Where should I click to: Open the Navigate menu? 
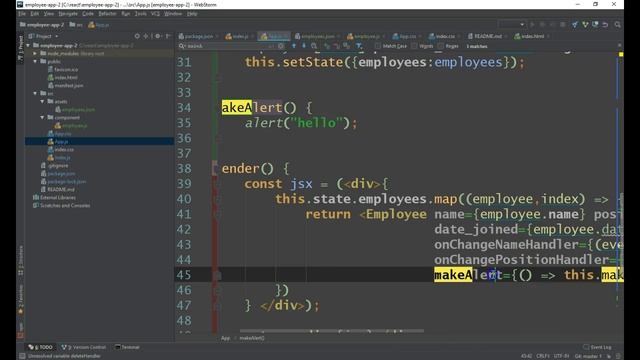pyautogui.click(x=68, y=14)
